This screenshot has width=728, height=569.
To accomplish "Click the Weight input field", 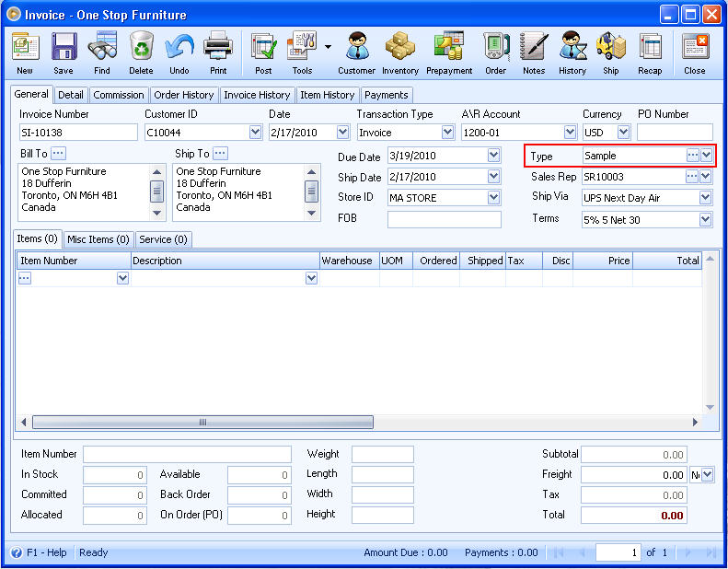I will coord(383,454).
